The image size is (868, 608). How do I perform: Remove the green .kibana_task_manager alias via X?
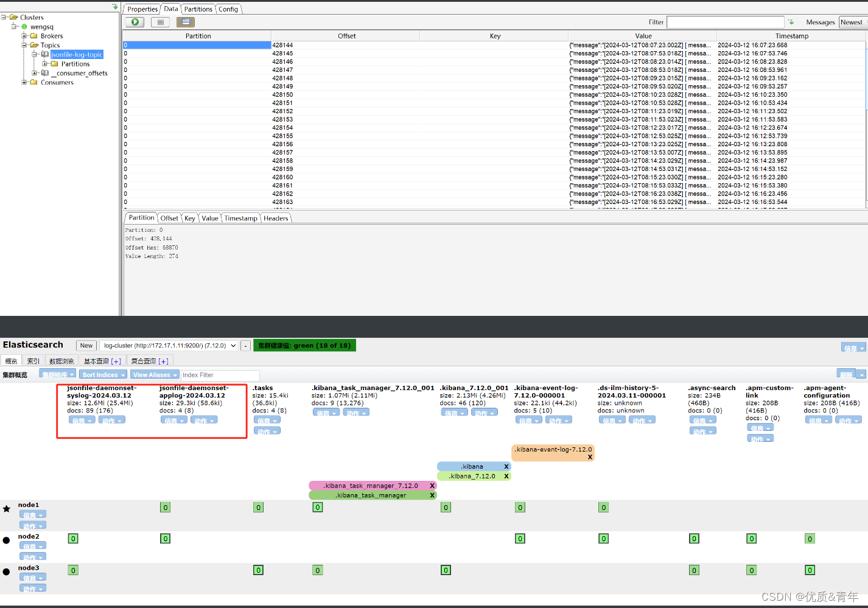(432, 495)
